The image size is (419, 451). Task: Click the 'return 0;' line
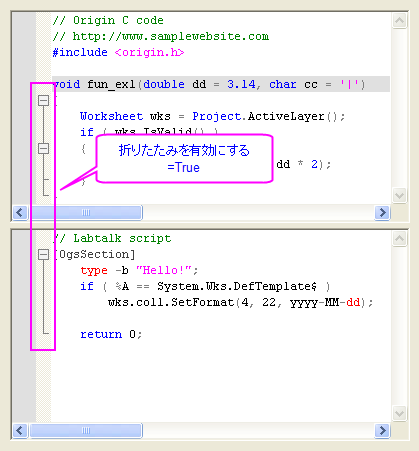(x=111, y=334)
